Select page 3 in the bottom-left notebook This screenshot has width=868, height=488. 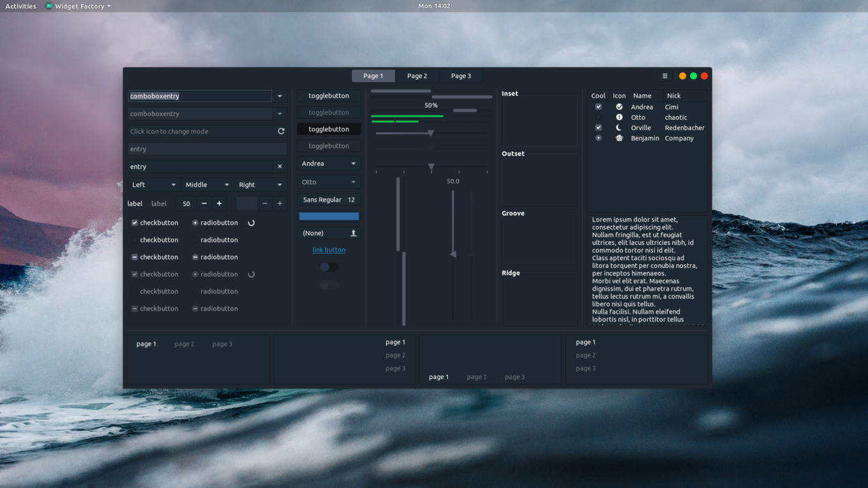tap(222, 344)
